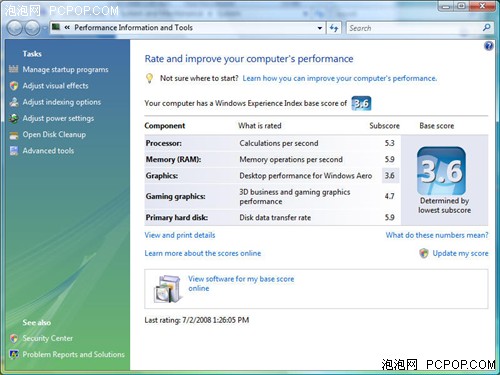Click the address bar location icon
Screen dimensions: 500x375
[x=56, y=27]
